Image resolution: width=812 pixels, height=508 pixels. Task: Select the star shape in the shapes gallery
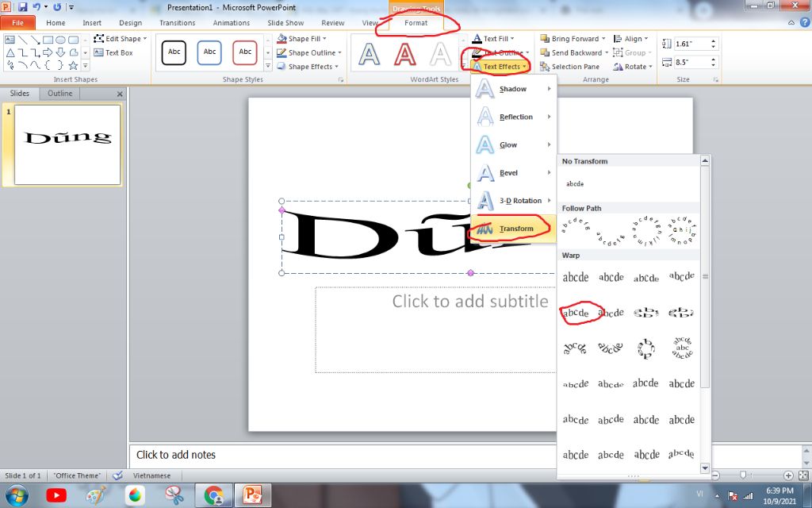pos(73,65)
